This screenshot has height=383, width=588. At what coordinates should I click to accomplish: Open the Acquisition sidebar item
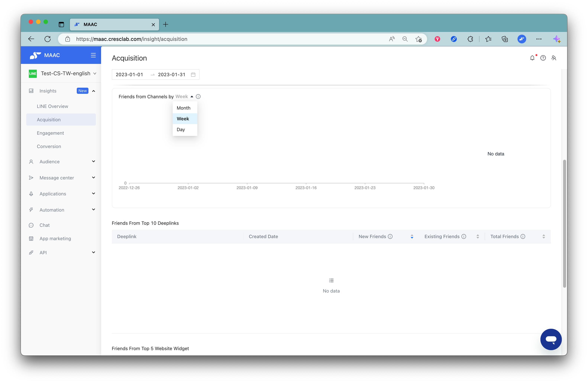[x=61, y=119]
